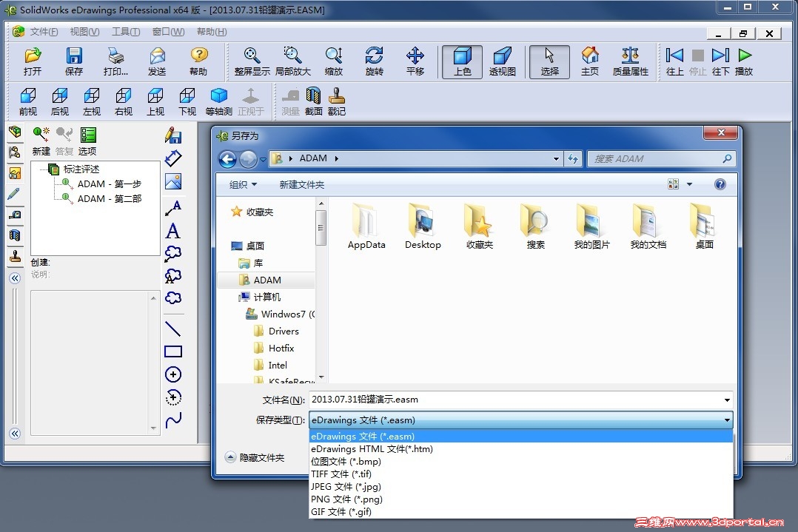Open the view mode dropdown arrow
This screenshot has width=798, height=532.
coord(690,184)
